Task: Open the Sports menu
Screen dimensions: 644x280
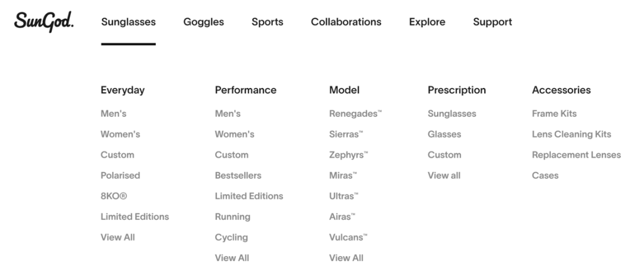Action: (x=267, y=22)
